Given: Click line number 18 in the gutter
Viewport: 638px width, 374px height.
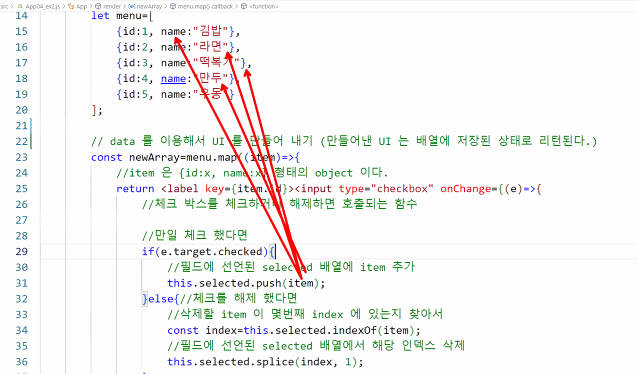Looking at the screenshot, I should tap(22, 79).
